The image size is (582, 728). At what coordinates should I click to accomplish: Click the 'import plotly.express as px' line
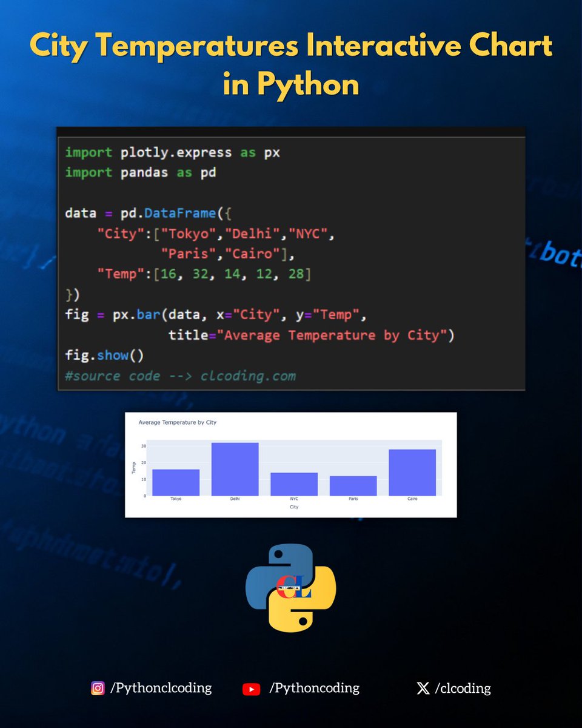click(x=173, y=152)
